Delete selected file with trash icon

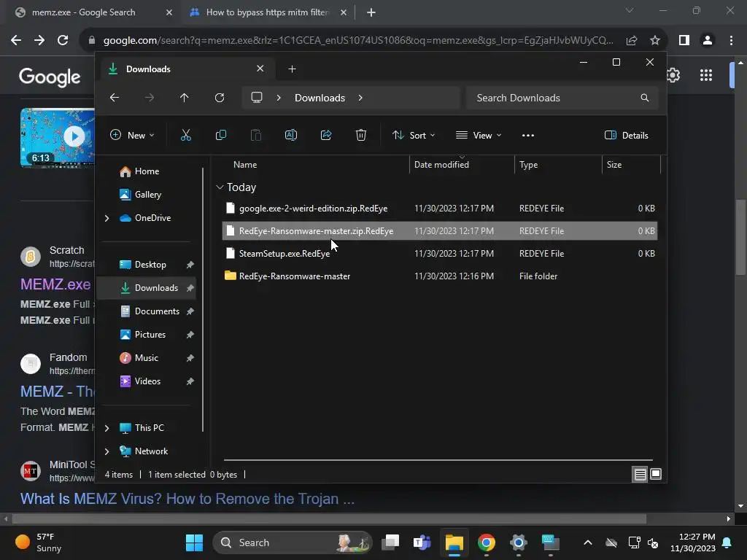(361, 135)
